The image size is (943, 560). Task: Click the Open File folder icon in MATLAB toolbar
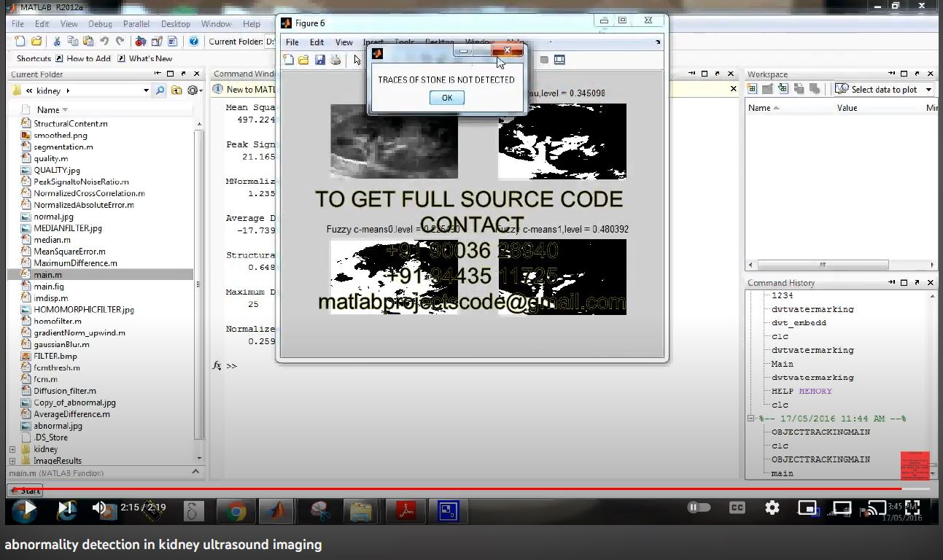pos(36,42)
